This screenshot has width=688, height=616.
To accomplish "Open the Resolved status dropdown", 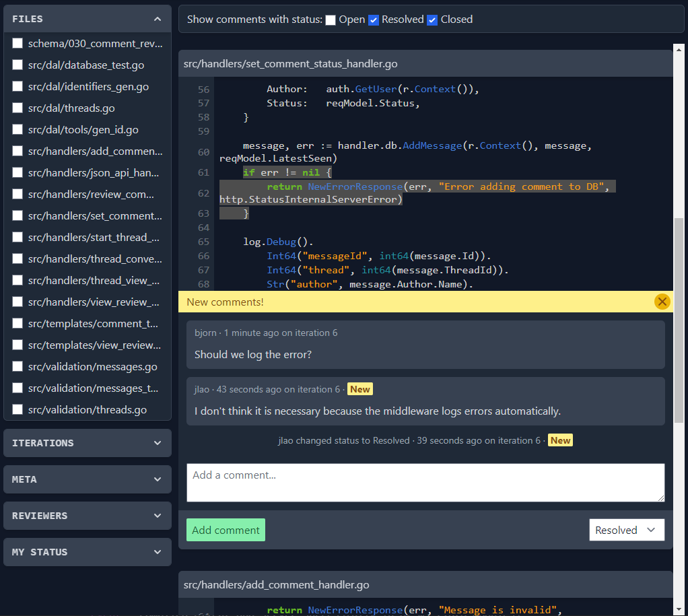I will (x=626, y=530).
